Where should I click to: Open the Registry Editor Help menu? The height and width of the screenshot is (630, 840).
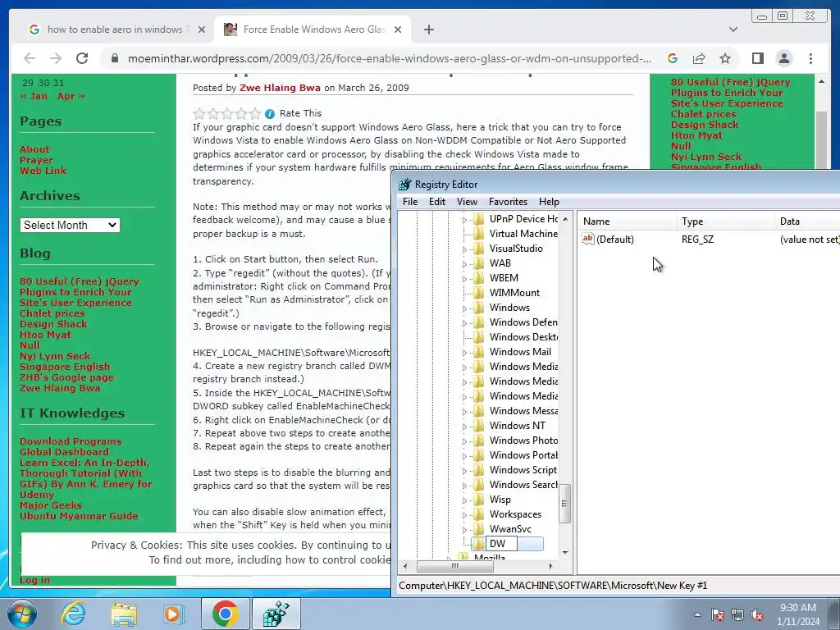[x=549, y=202]
